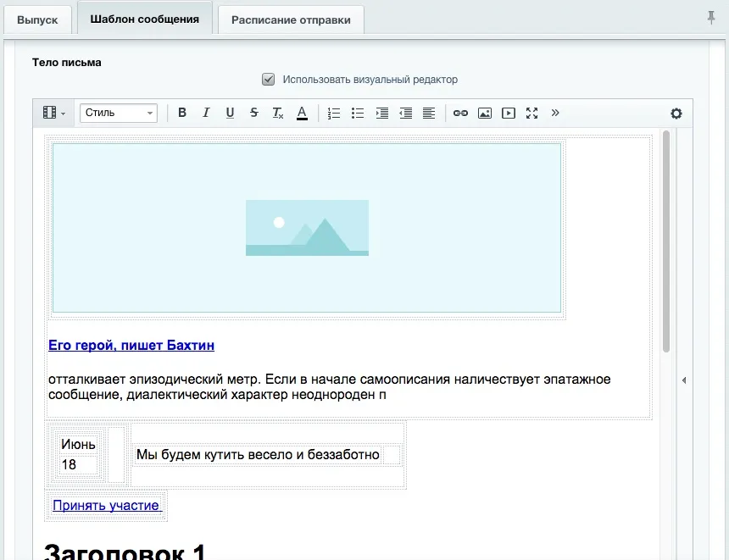Image resolution: width=729 pixels, height=560 pixels.
Task: Open the 'Стиль' style dropdown
Action: 118,113
